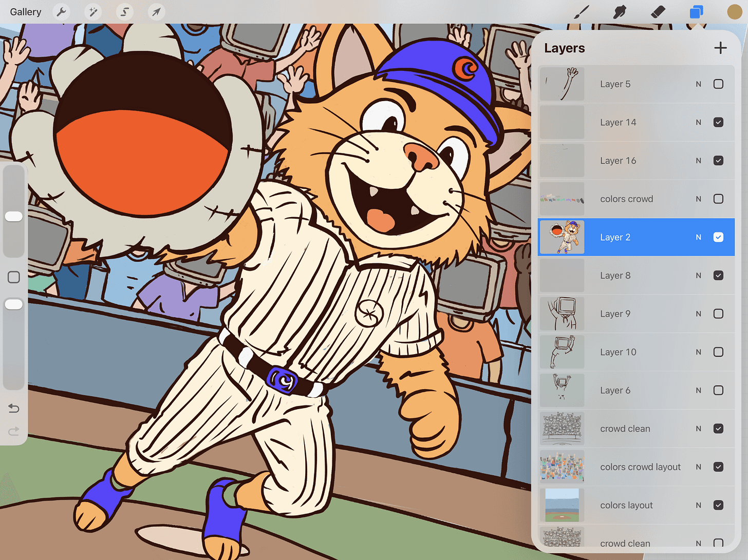The width and height of the screenshot is (748, 560).
Task: Tap the square modify button in sidebar
Action: tap(14, 277)
